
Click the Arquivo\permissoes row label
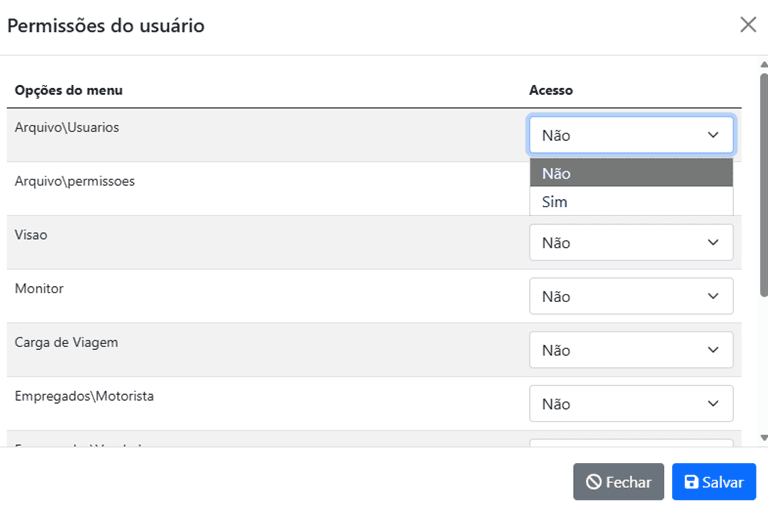tap(75, 181)
